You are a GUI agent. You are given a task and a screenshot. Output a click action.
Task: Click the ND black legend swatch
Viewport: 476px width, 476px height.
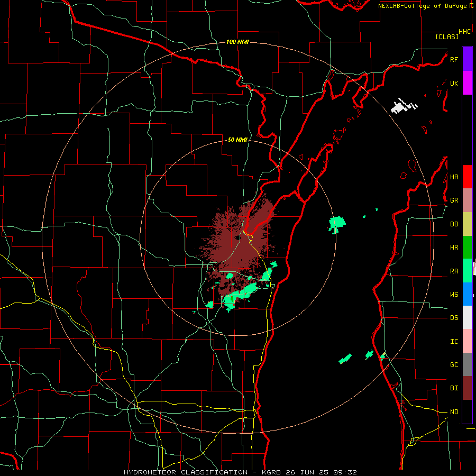pyautogui.click(x=467, y=411)
